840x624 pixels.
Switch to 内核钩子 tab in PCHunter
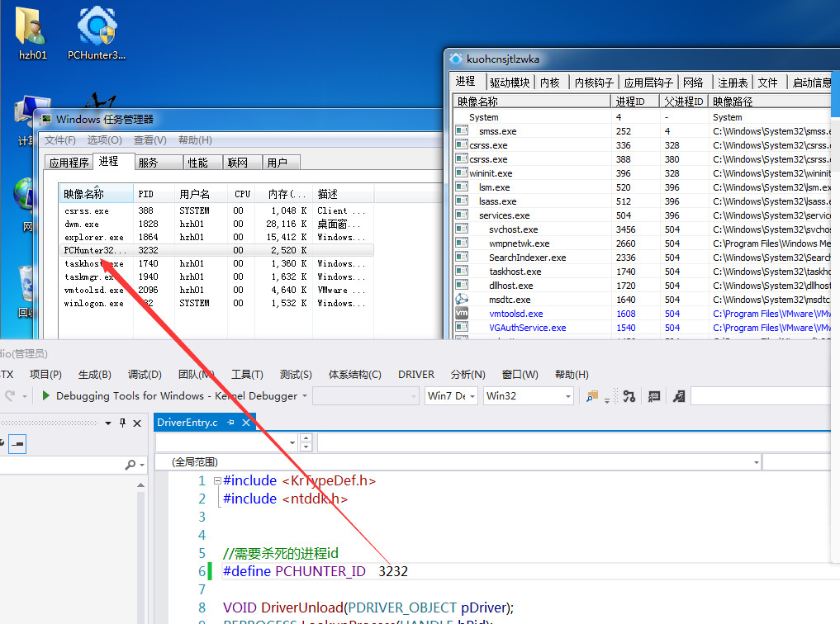pos(594,83)
